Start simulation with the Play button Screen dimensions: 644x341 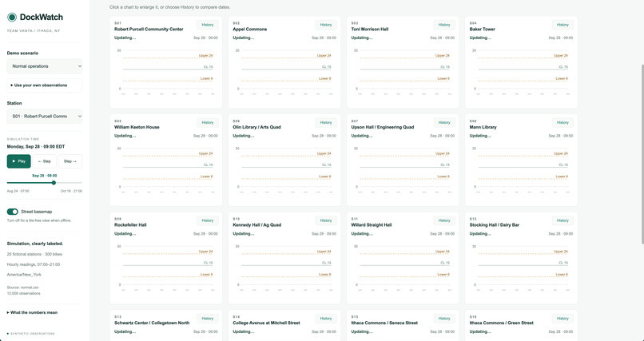(x=19, y=161)
